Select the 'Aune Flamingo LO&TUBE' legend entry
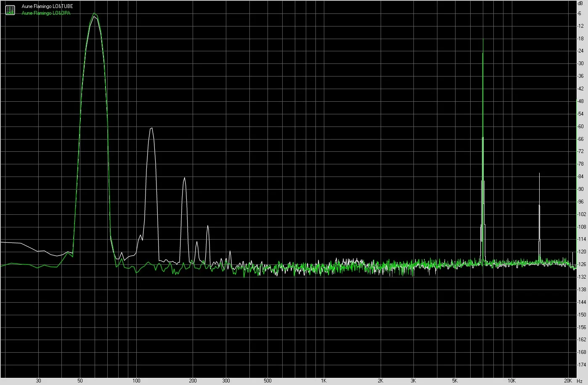Viewport: 588px width, 385px height. point(47,6)
